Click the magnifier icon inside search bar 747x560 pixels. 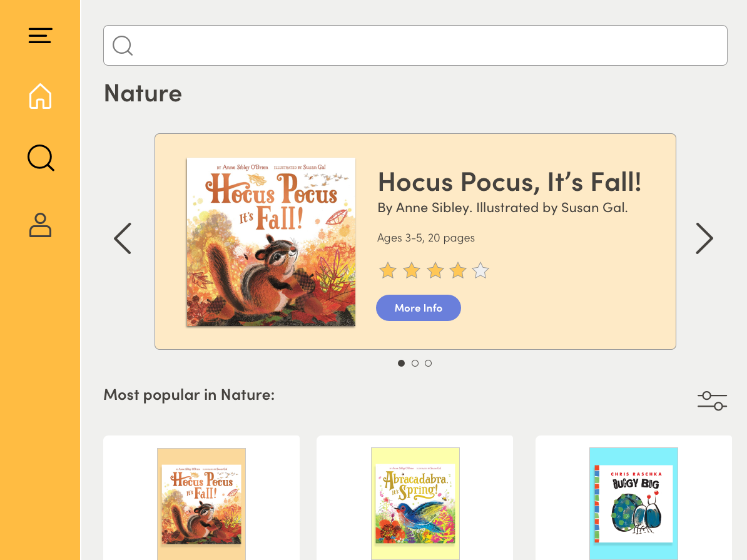(123, 46)
